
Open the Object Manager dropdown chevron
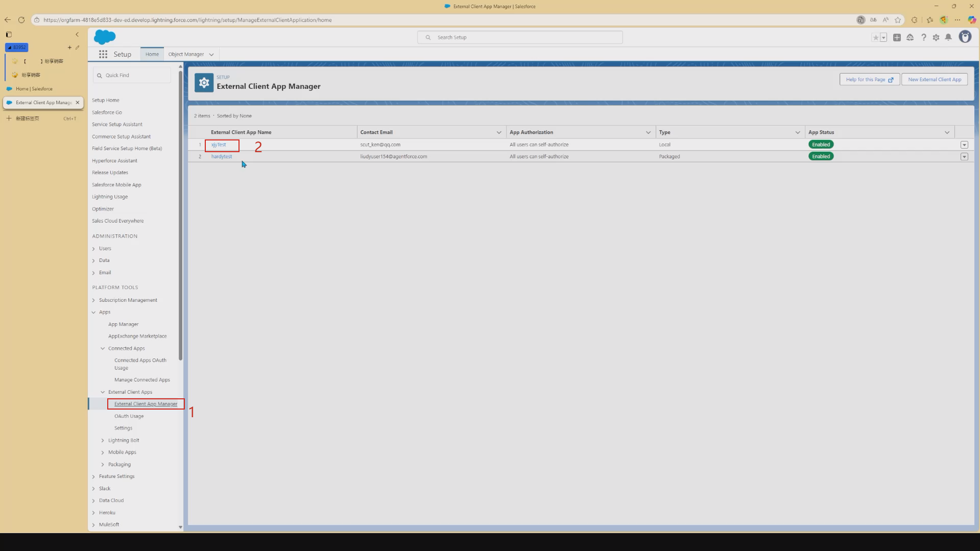(211, 55)
